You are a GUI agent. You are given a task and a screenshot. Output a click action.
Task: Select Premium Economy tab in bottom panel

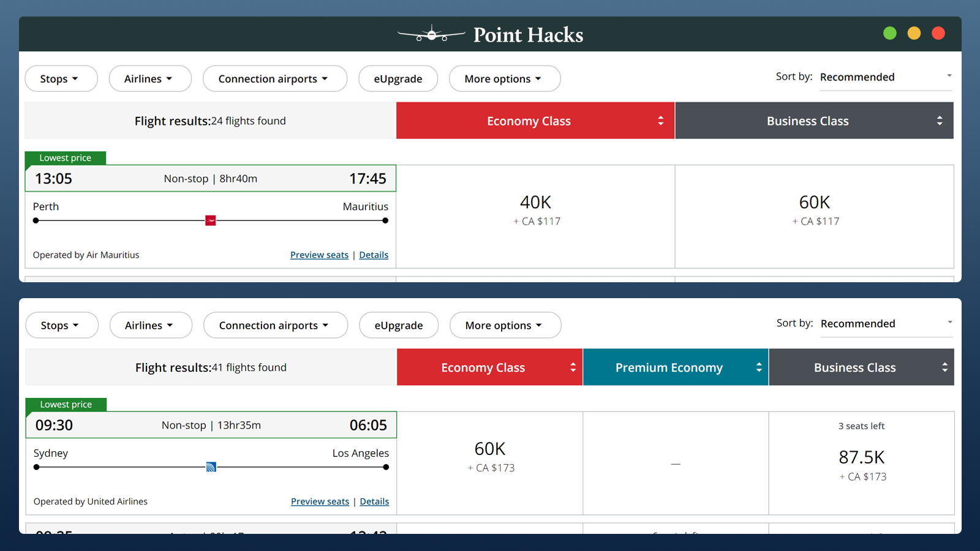pos(676,367)
